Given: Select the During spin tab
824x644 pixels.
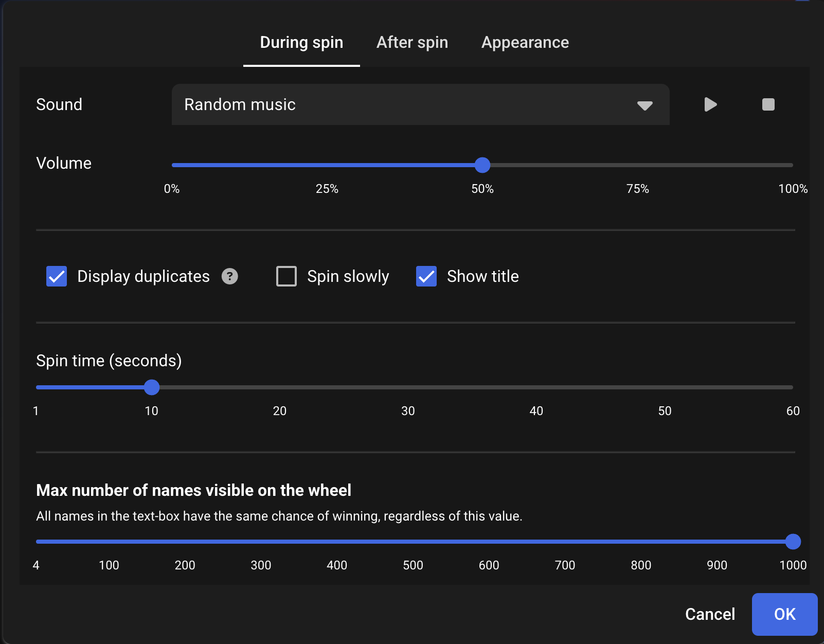Looking at the screenshot, I should tap(301, 43).
